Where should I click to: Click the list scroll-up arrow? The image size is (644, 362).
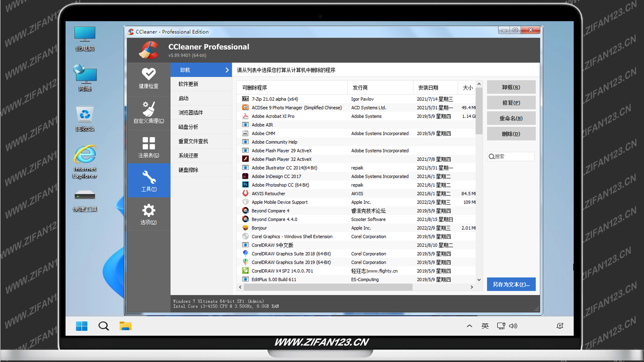pyautogui.click(x=479, y=84)
